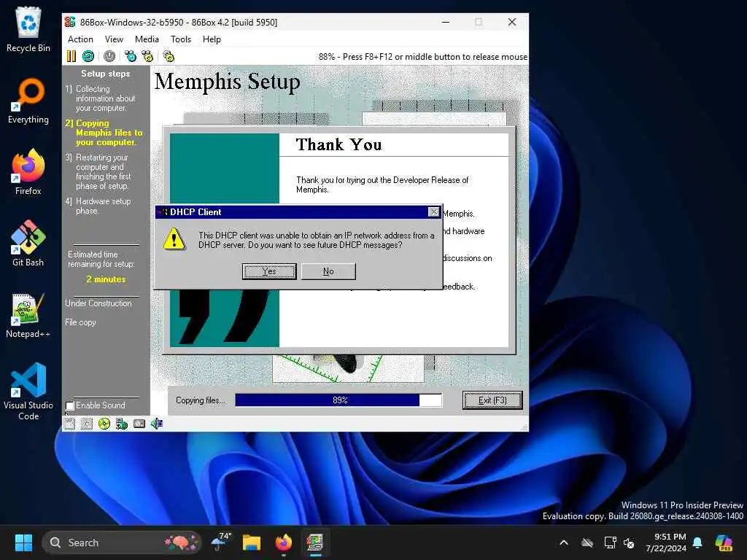This screenshot has height=560, width=747.
Task: Click the taskbar Search box
Action: tap(122, 542)
